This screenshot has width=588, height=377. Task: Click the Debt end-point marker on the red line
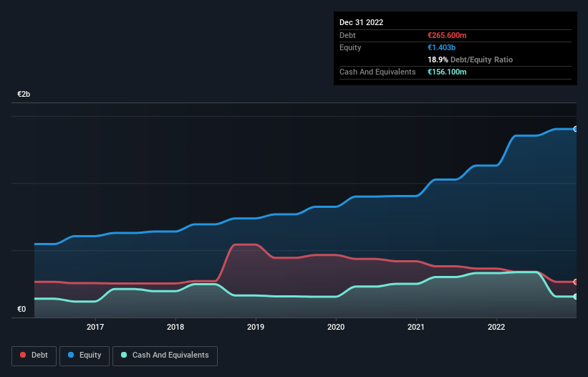[576, 282]
